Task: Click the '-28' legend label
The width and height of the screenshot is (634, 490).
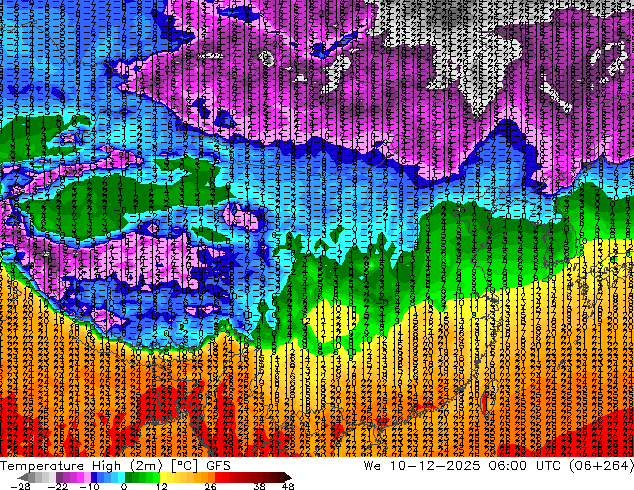Action: tap(20, 486)
